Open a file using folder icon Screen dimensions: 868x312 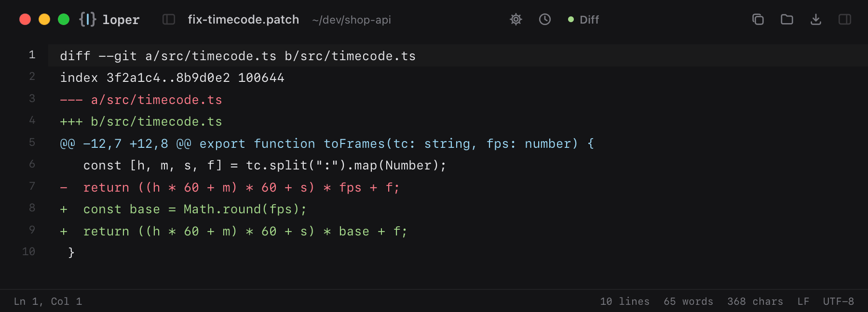tap(787, 19)
